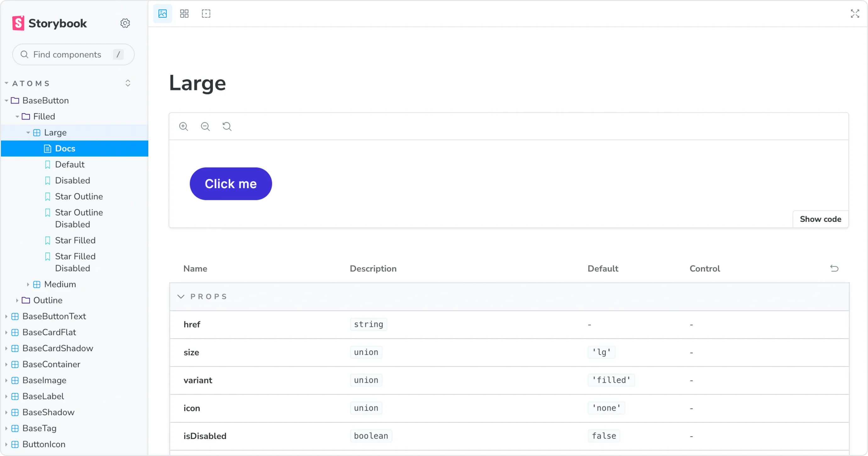Toggle the grid overlay toolbar icon
Image resolution: width=868 pixels, height=456 pixels.
[x=184, y=14]
